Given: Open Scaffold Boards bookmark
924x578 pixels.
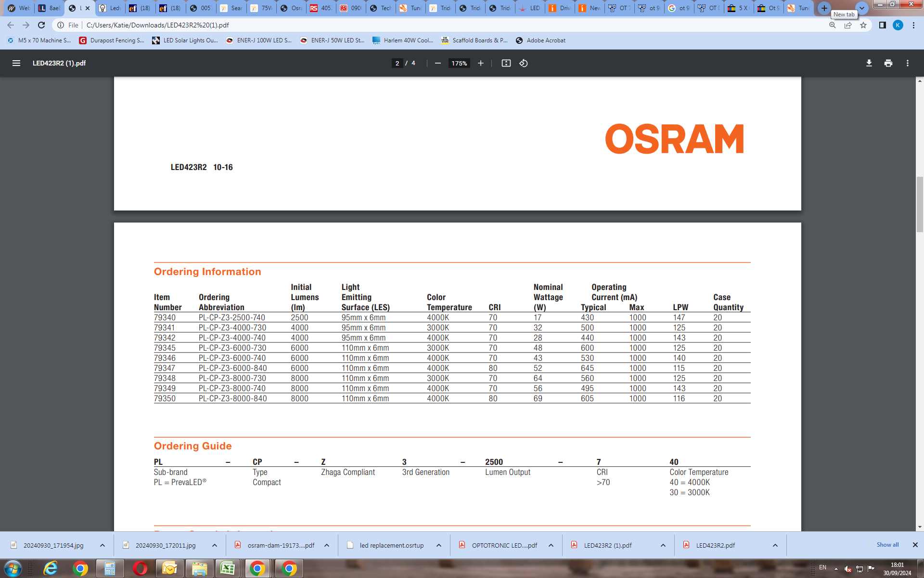Looking at the screenshot, I should click(475, 40).
